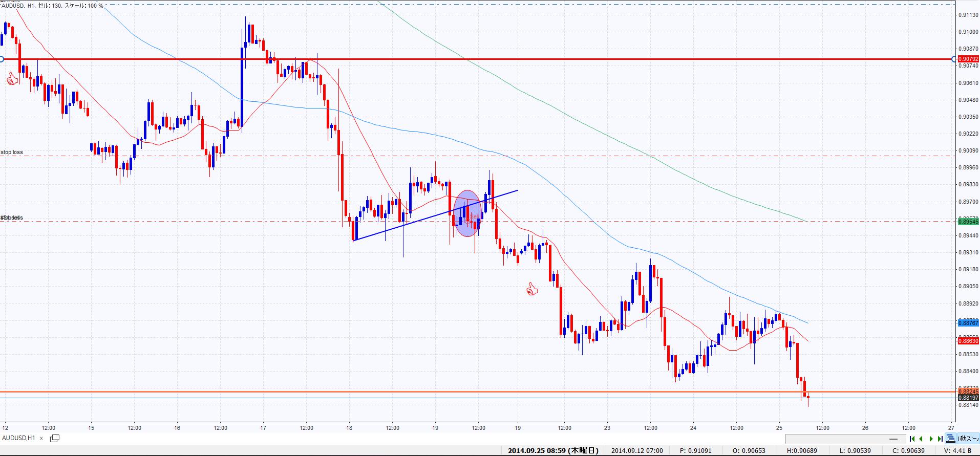Viewport: 980px width, 456px height.
Task: Click the green 0.89545 price tag
Action: (968, 221)
